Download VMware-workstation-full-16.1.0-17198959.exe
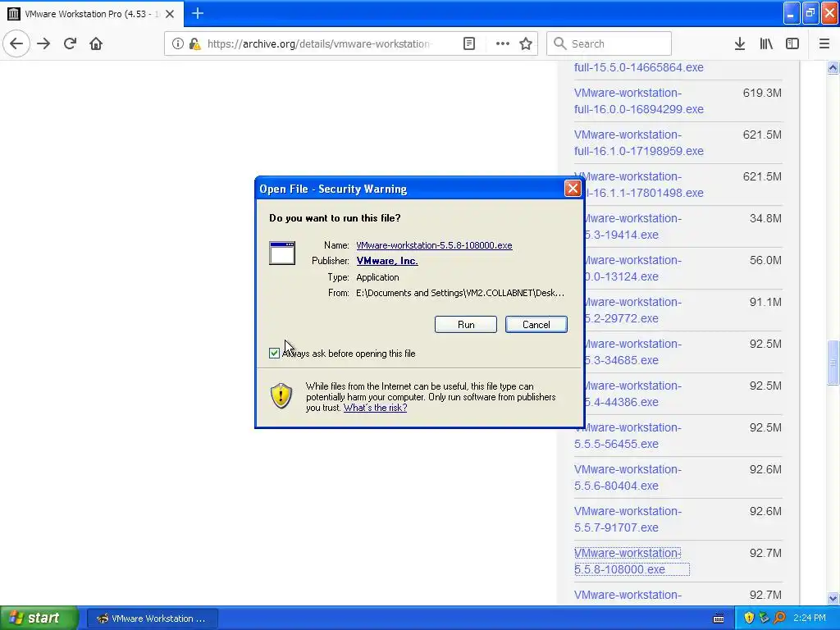The height and width of the screenshot is (630, 840). tap(638, 143)
